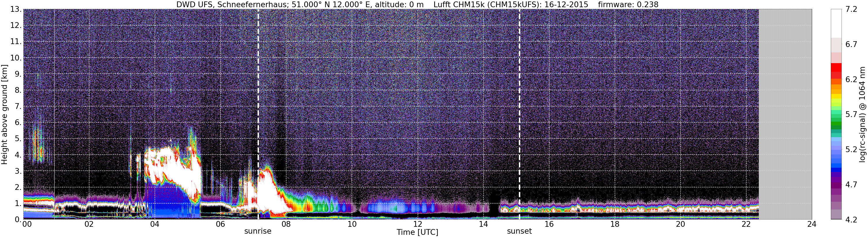
Task: Click the x-axis tick label '02'
Action: 89,224
